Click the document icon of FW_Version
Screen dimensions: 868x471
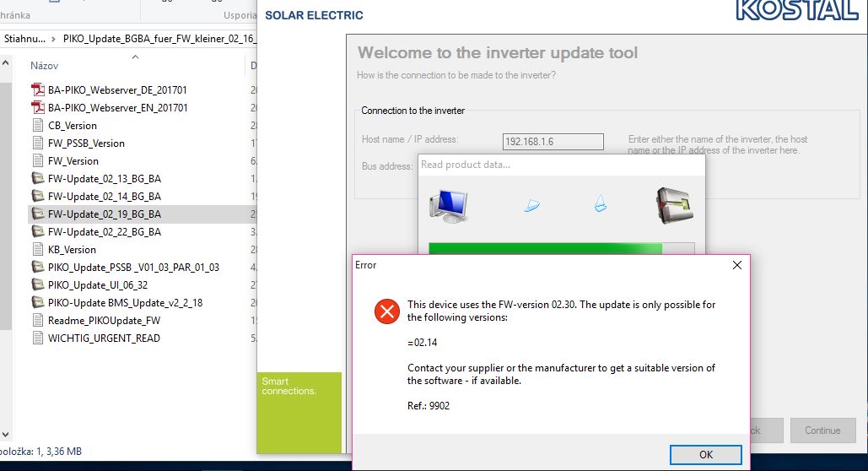click(x=38, y=160)
